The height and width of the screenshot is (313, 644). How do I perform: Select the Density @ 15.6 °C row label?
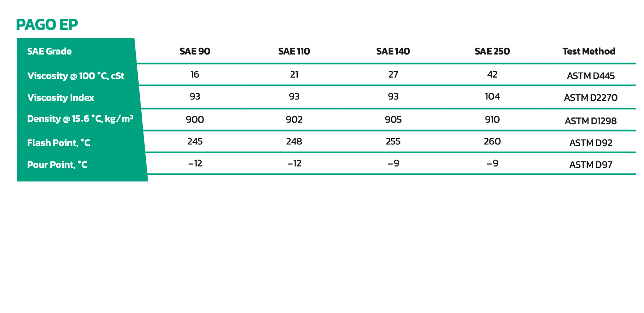coord(80,119)
